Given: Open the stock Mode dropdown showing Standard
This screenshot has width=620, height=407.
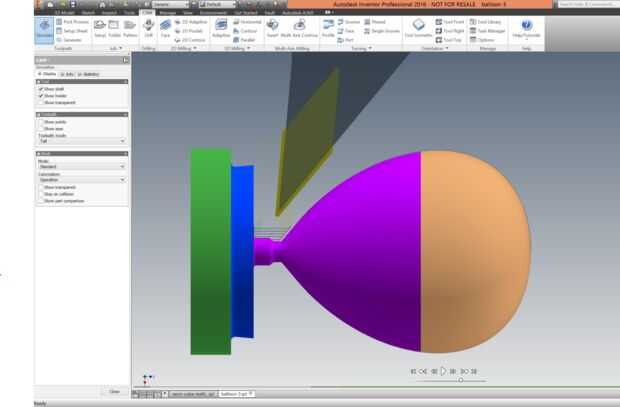Looking at the screenshot, I should tap(82, 167).
